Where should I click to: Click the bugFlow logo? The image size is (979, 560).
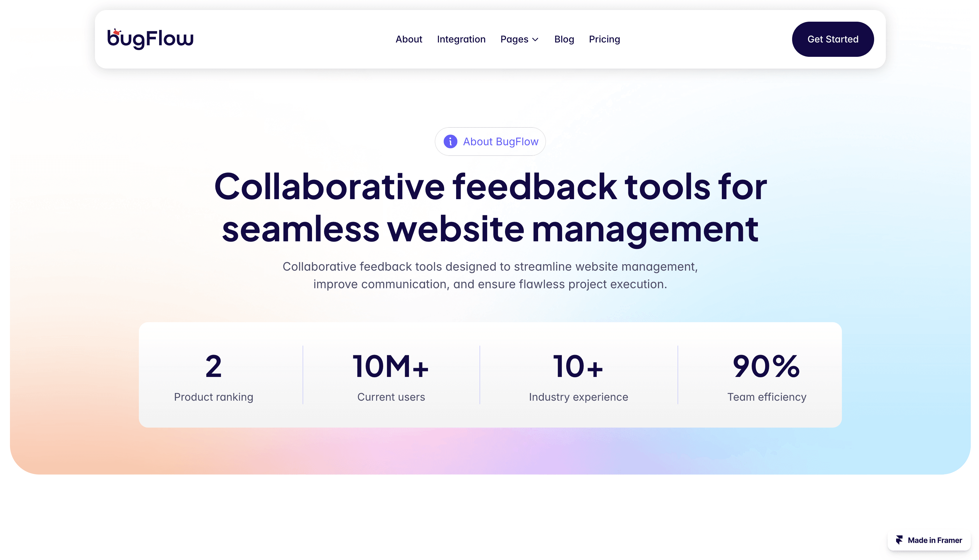pyautogui.click(x=150, y=39)
